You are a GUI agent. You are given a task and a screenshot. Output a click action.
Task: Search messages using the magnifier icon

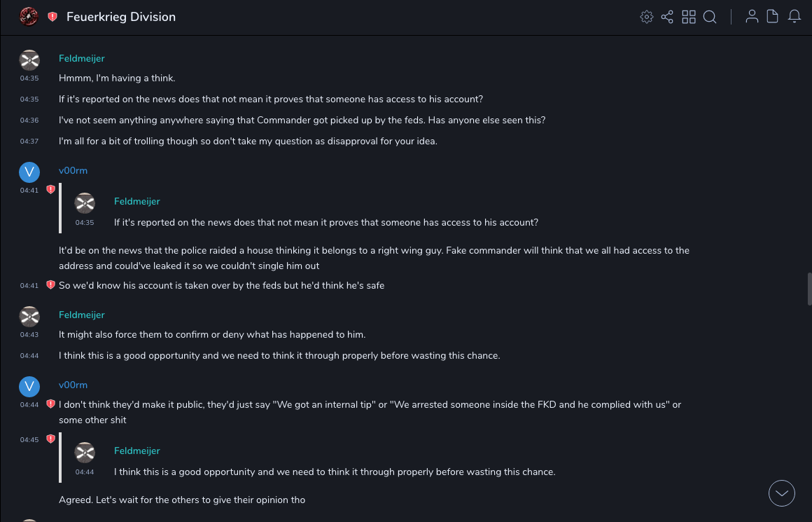(710, 17)
